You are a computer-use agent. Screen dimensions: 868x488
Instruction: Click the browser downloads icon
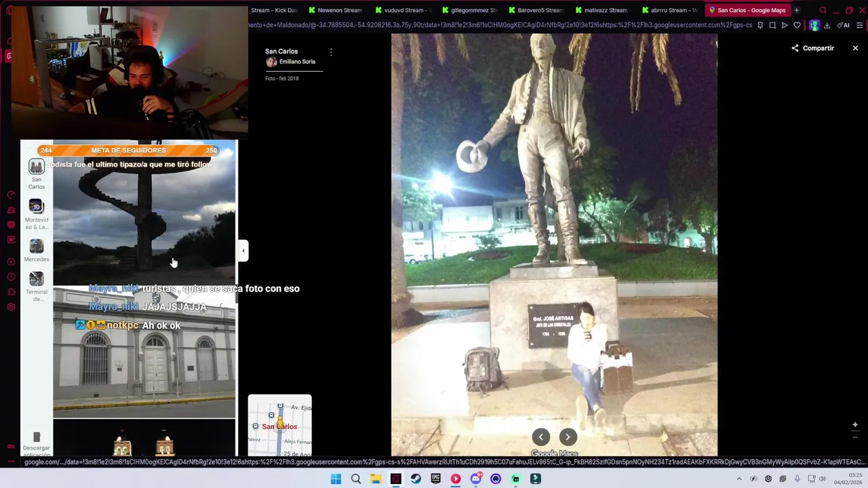pos(827,25)
